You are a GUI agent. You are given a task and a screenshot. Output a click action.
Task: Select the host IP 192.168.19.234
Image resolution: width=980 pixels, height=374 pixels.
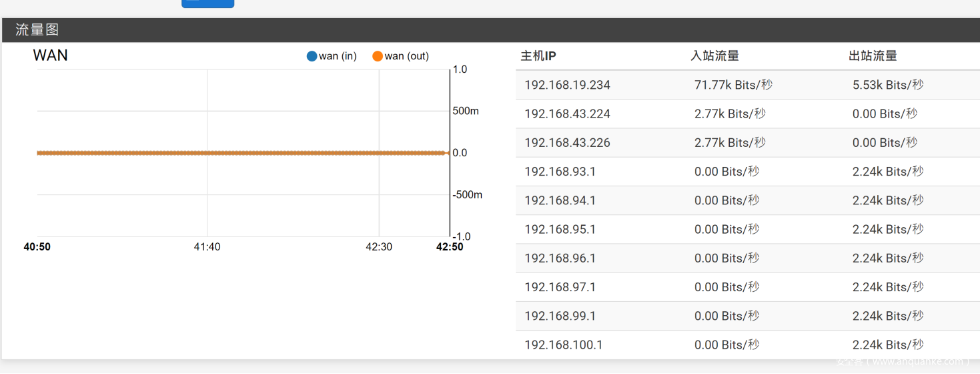[567, 85]
